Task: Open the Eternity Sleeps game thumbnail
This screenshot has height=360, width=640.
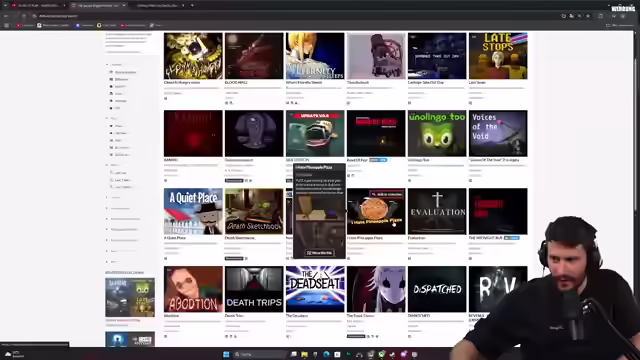Action: tap(315, 56)
